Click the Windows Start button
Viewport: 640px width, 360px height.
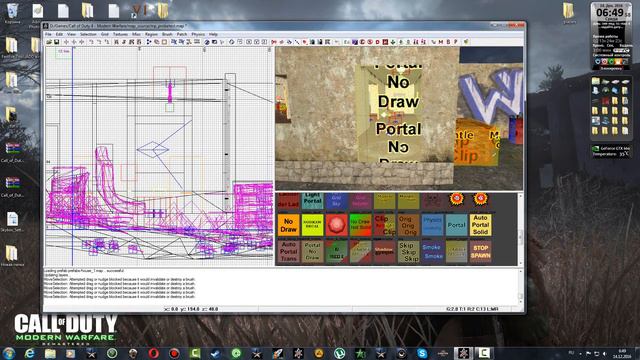point(9,353)
